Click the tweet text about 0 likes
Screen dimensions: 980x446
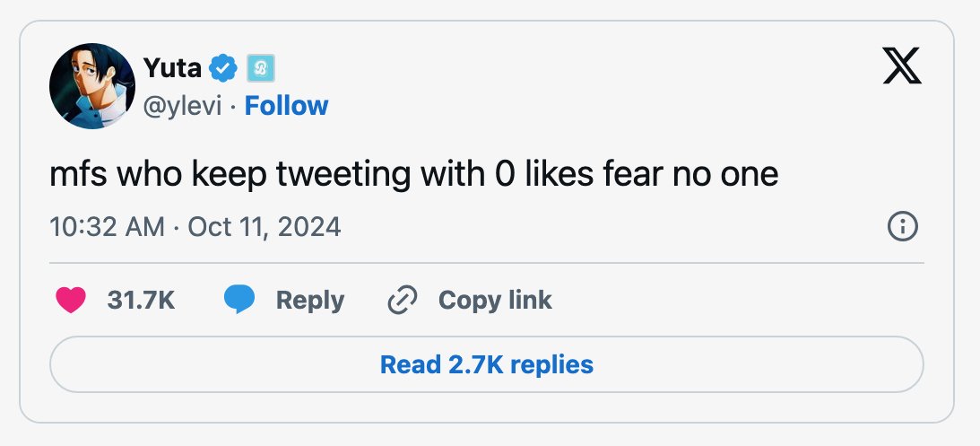pyautogui.click(x=413, y=174)
